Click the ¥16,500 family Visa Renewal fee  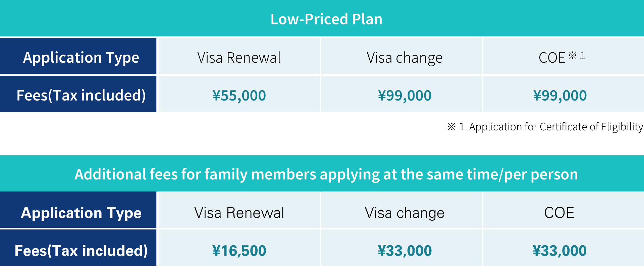(x=239, y=251)
